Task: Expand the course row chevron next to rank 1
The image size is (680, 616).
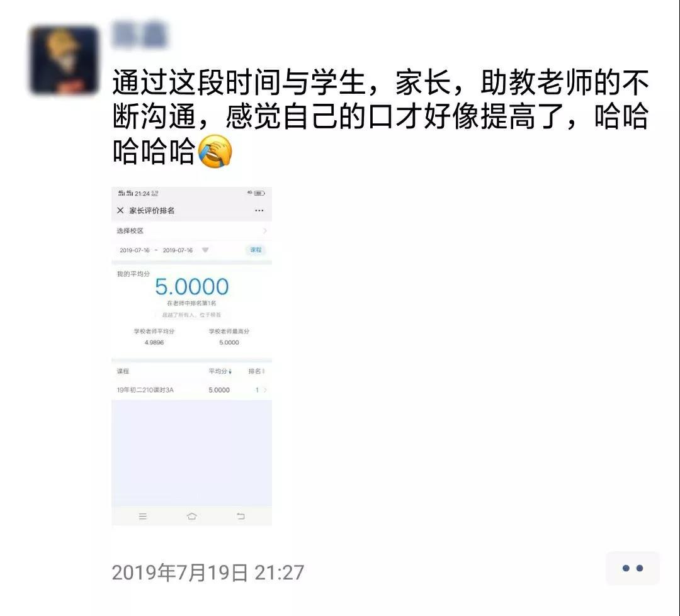Action: pos(265,390)
